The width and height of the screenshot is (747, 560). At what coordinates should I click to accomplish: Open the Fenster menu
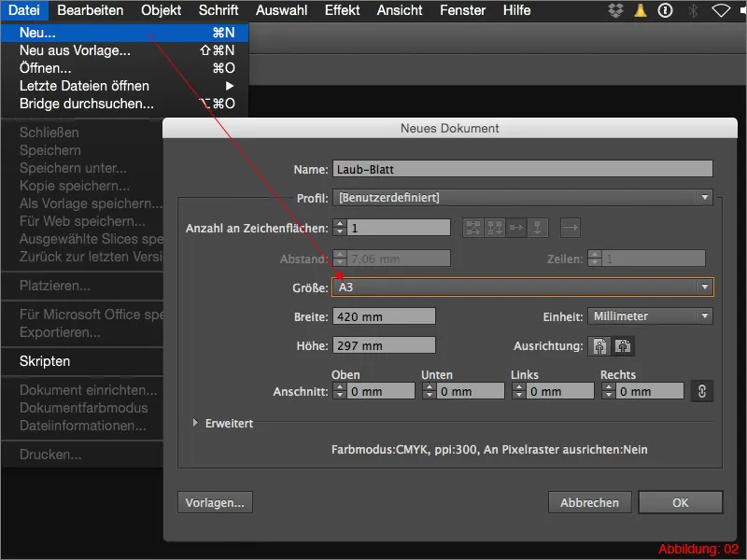462,10
